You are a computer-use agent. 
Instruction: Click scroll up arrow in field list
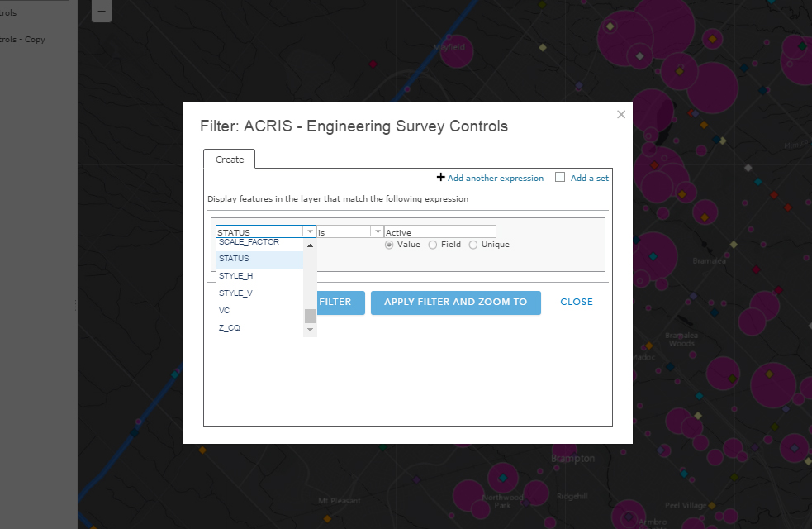click(x=311, y=245)
